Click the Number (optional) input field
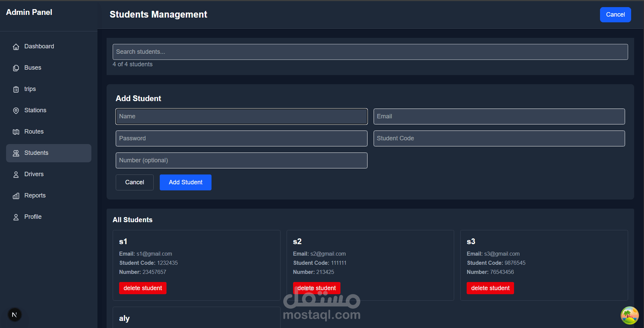Image resolution: width=644 pixels, height=328 pixels. point(242,160)
